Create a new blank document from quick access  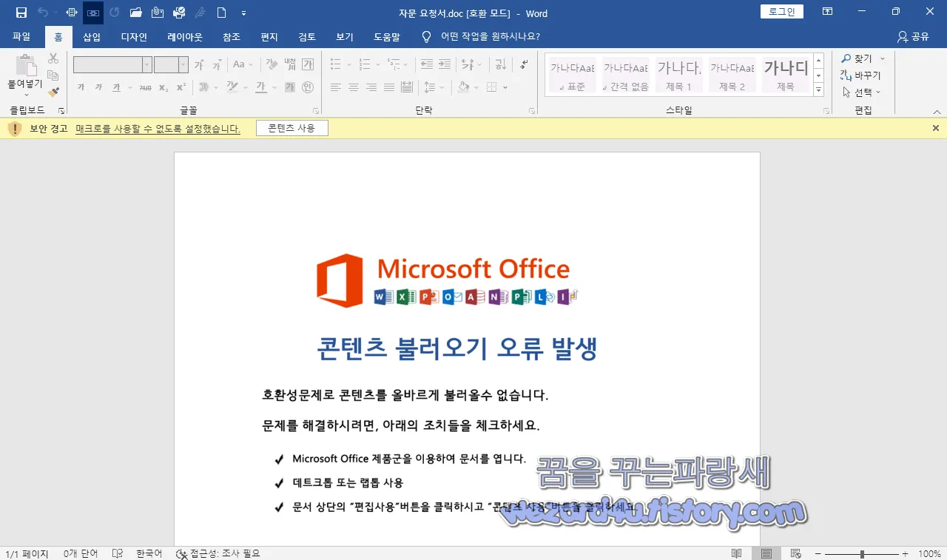(x=221, y=13)
